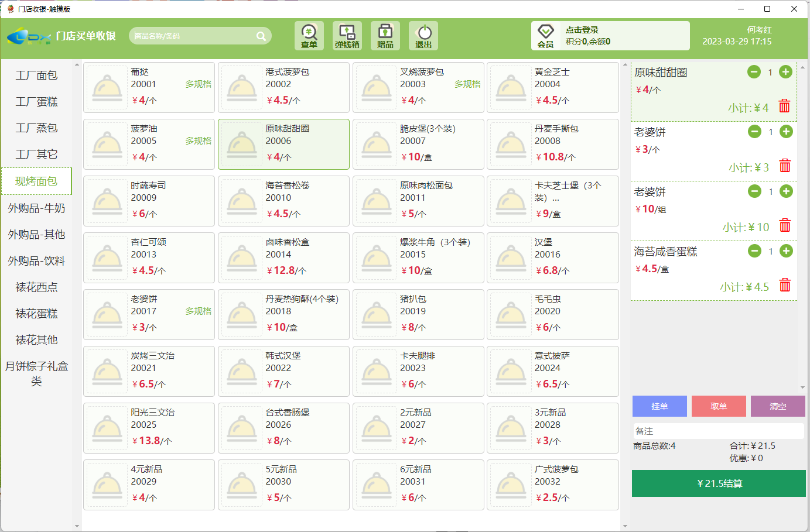The width and height of the screenshot is (810, 532).
Task: Select the 工厂面包 category
Action: tap(36, 75)
